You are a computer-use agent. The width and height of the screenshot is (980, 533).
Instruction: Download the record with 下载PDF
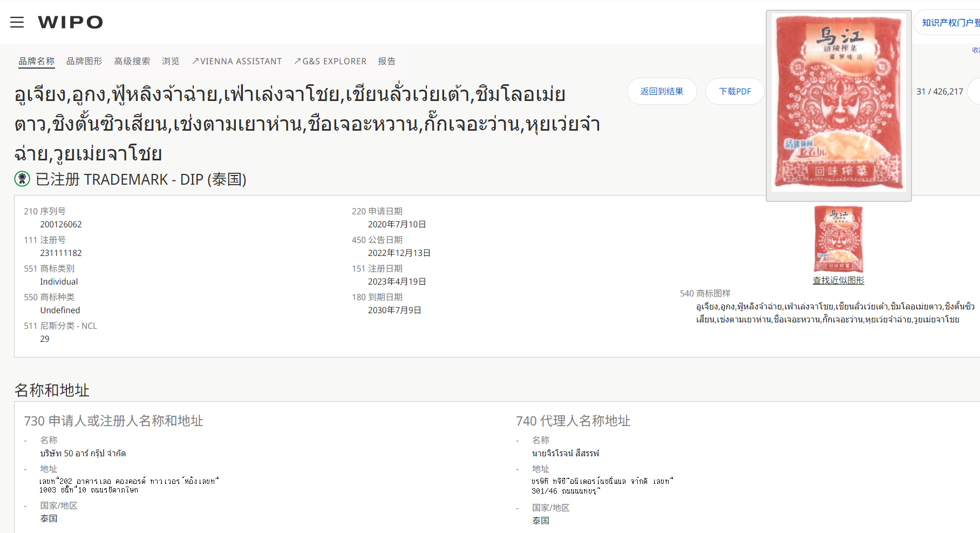[x=735, y=91]
